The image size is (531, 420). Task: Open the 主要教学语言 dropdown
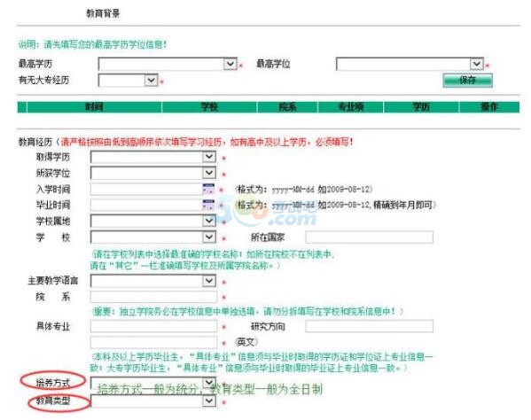tap(153, 281)
